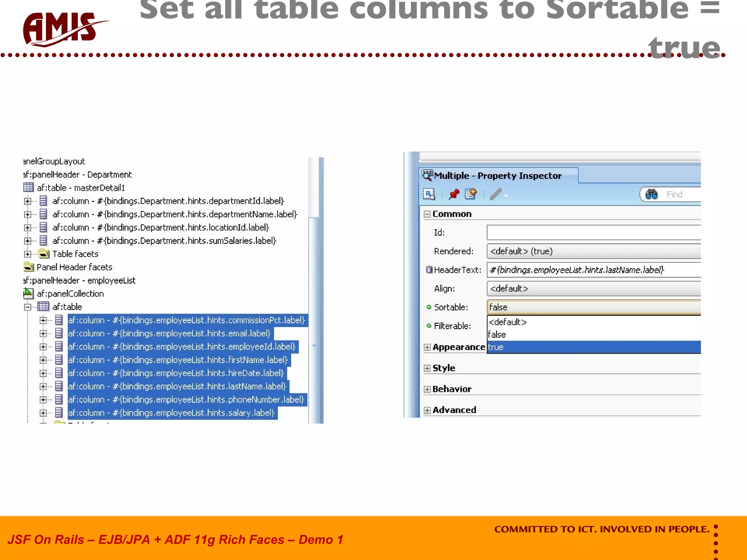Open the Sortable dropdown showing false
The height and width of the screenshot is (560, 747).
point(594,307)
